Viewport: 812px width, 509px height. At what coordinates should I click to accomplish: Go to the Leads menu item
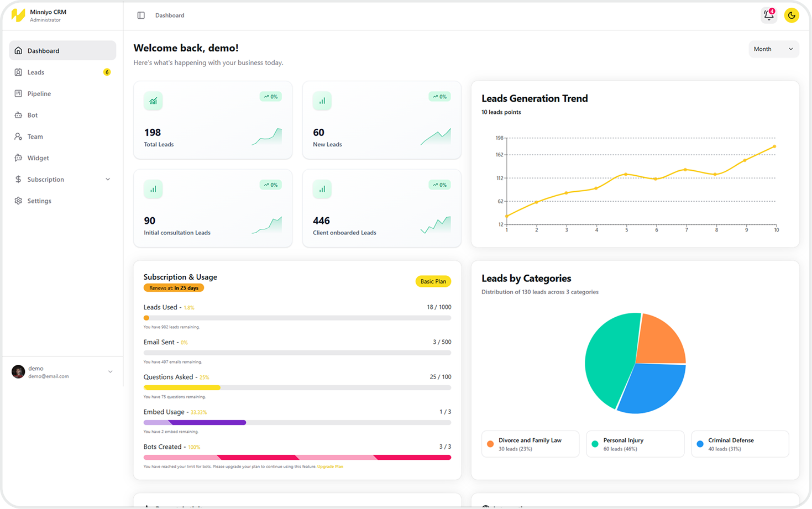click(x=36, y=72)
